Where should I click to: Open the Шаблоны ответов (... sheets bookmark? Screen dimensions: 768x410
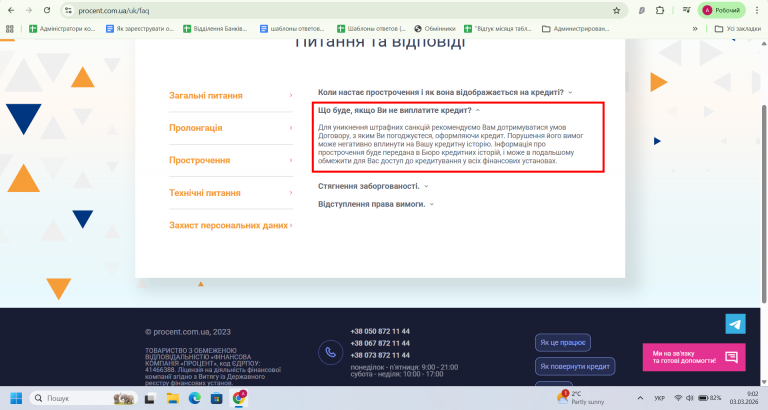point(372,29)
